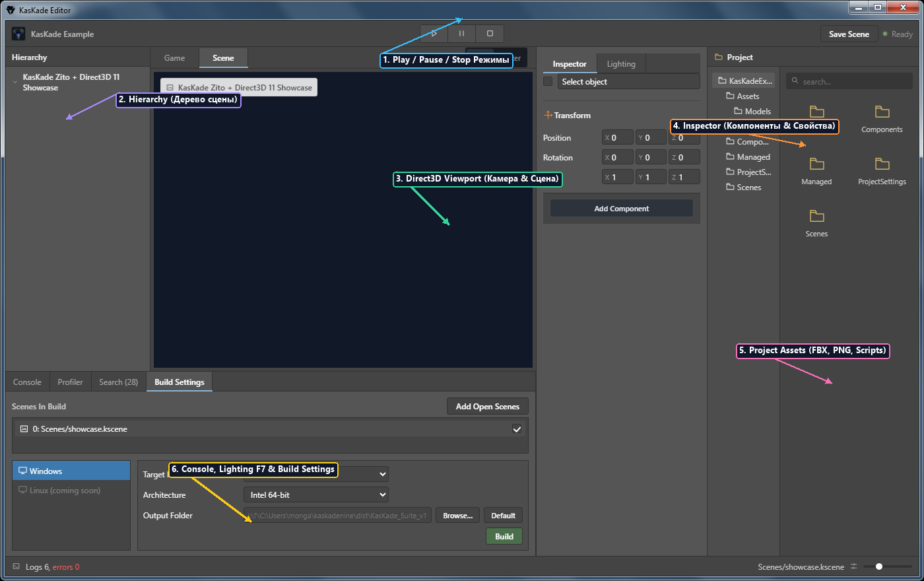Switch to the Console tab
The width and height of the screenshot is (924, 581).
(27, 382)
